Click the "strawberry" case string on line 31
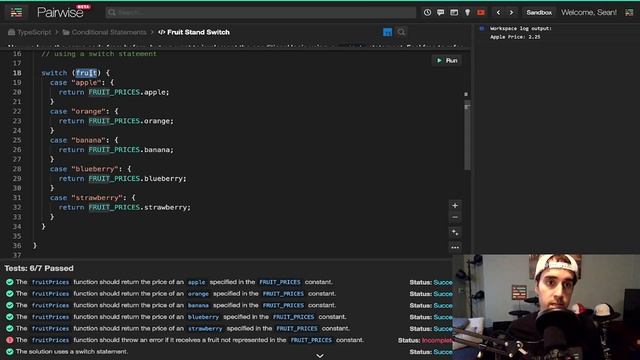This screenshot has width=640, height=360. 97,198
